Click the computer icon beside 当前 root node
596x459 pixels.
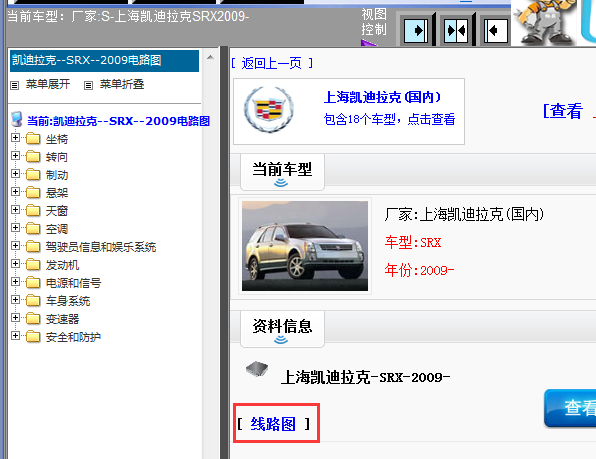click(x=16, y=119)
